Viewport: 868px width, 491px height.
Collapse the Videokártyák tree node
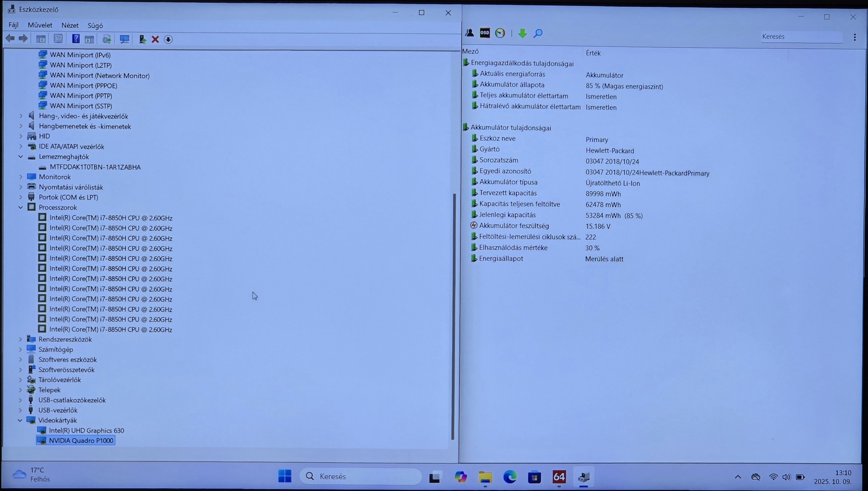20,420
